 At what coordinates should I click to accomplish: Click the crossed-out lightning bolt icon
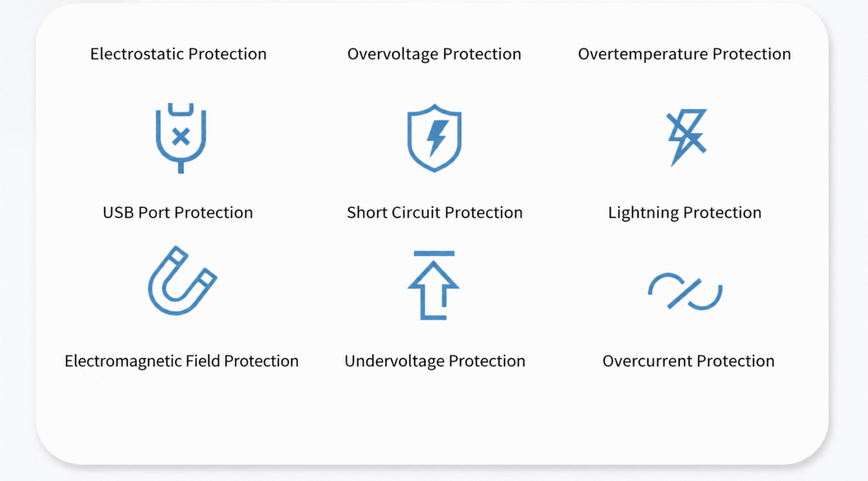pos(686,138)
